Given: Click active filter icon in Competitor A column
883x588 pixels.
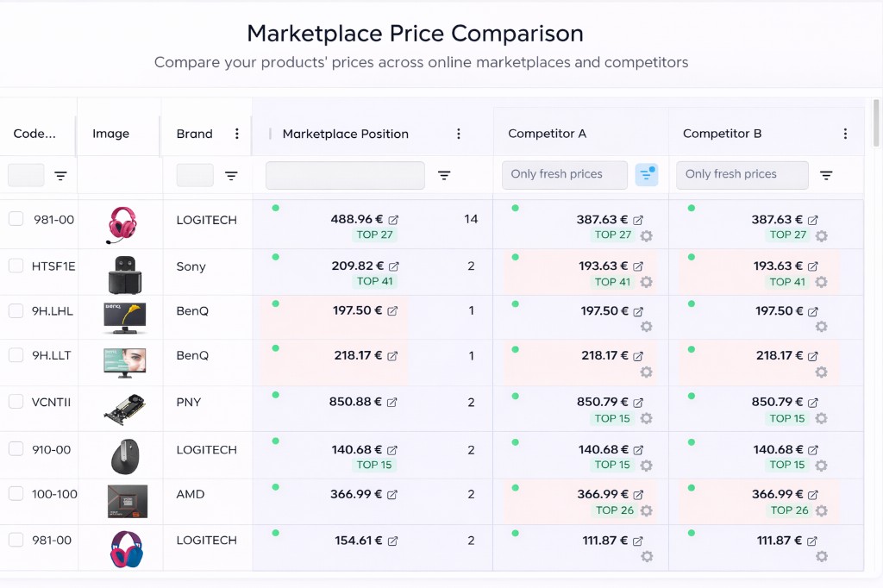Looking at the screenshot, I should click(647, 175).
